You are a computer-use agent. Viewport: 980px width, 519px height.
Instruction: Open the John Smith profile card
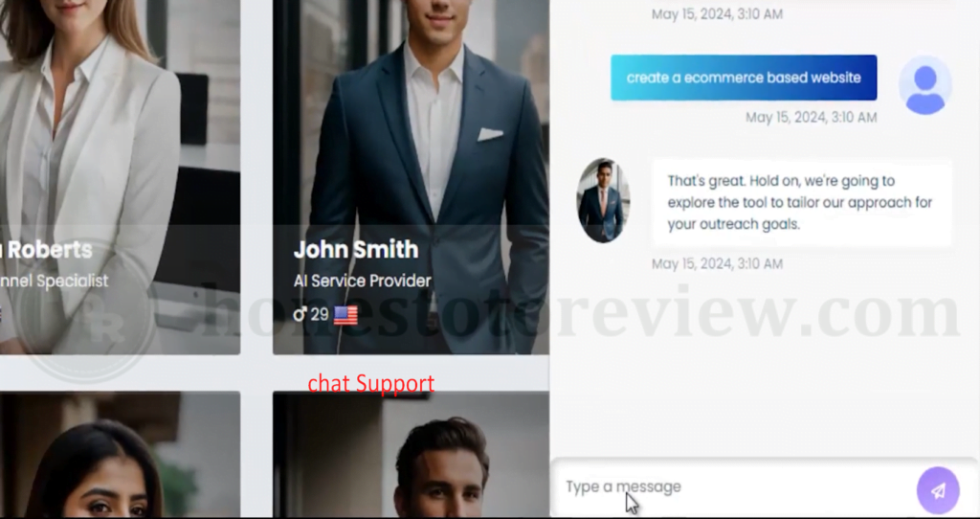(412, 177)
